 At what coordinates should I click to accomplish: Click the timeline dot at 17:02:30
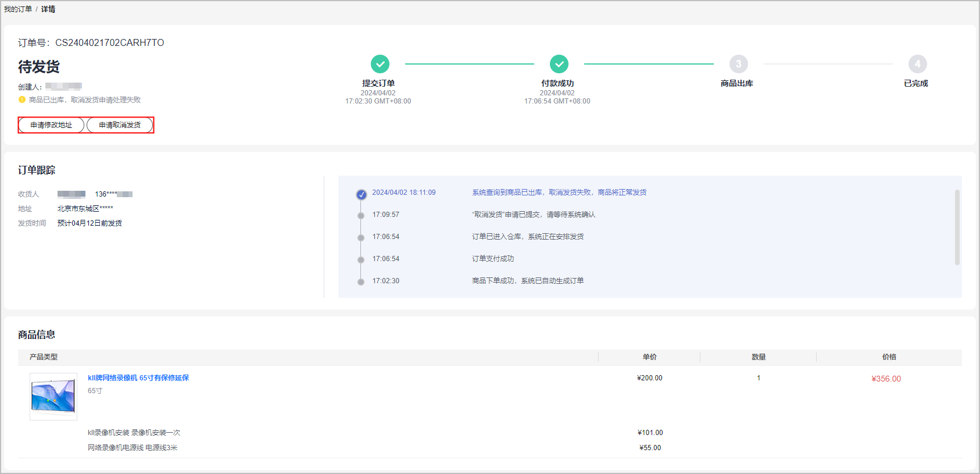click(361, 282)
